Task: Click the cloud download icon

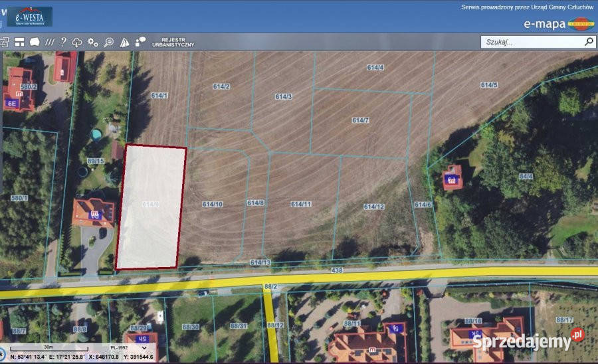Action: pos(77,42)
